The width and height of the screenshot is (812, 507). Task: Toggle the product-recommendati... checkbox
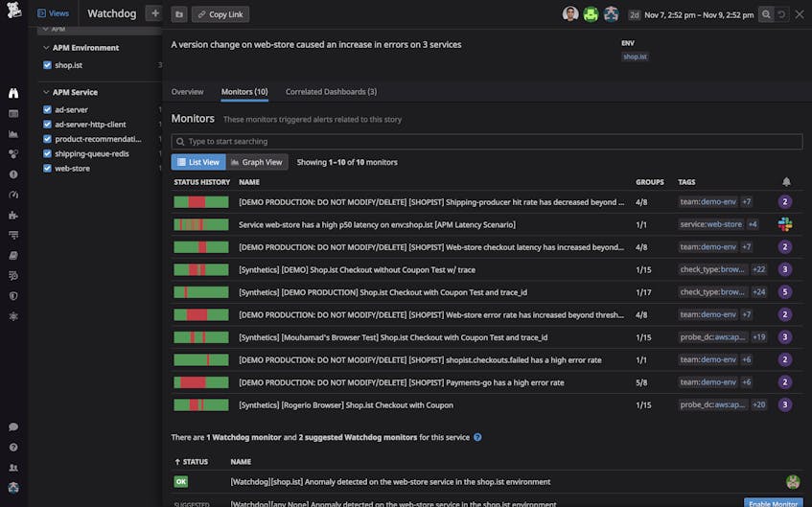click(x=48, y=139)
